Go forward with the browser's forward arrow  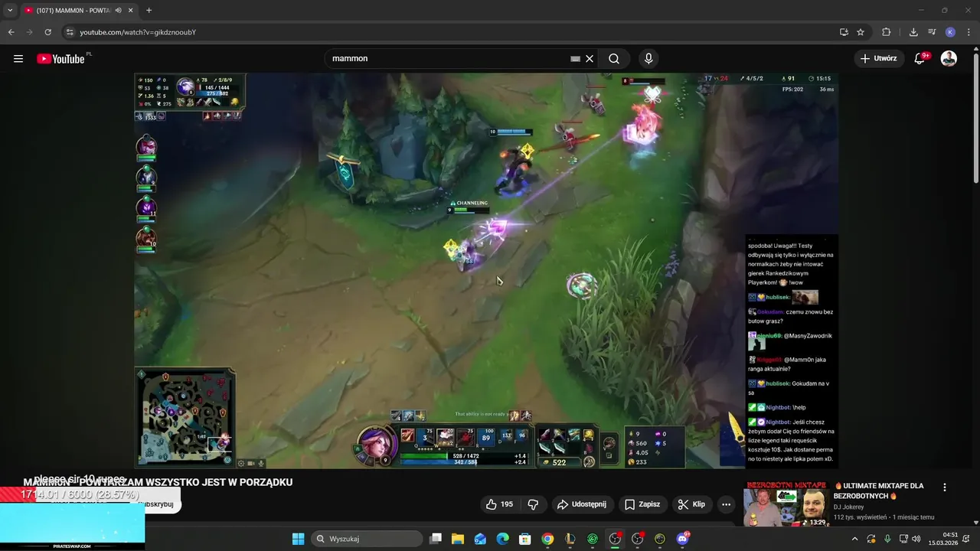(x=29, y=32)
